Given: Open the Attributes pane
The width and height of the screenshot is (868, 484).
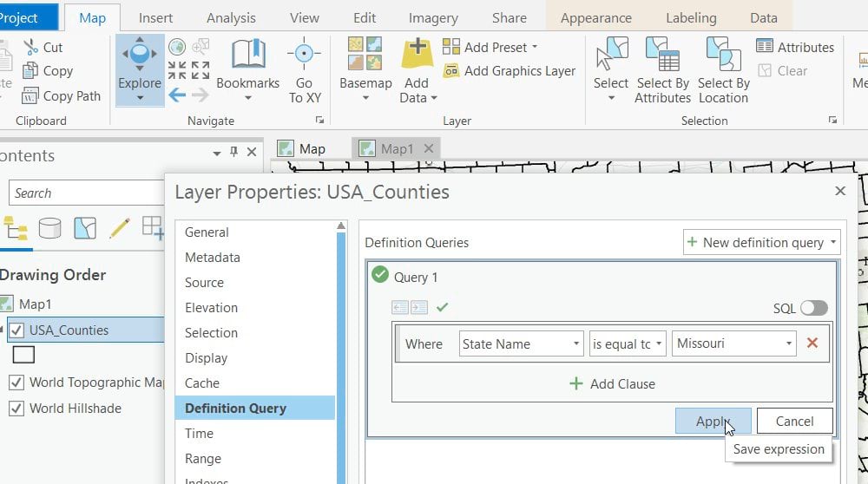Looking at the screenshot, I should coord(795,47).
